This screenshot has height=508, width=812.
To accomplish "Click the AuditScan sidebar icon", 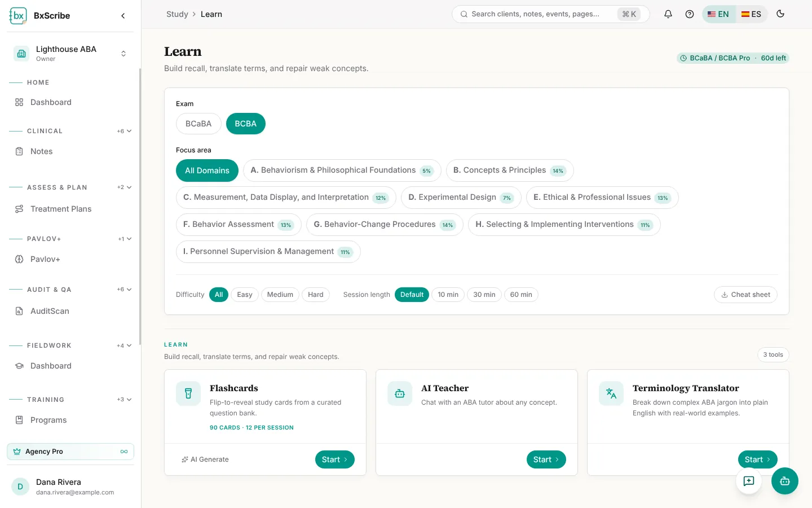I will tap(19, 311).
